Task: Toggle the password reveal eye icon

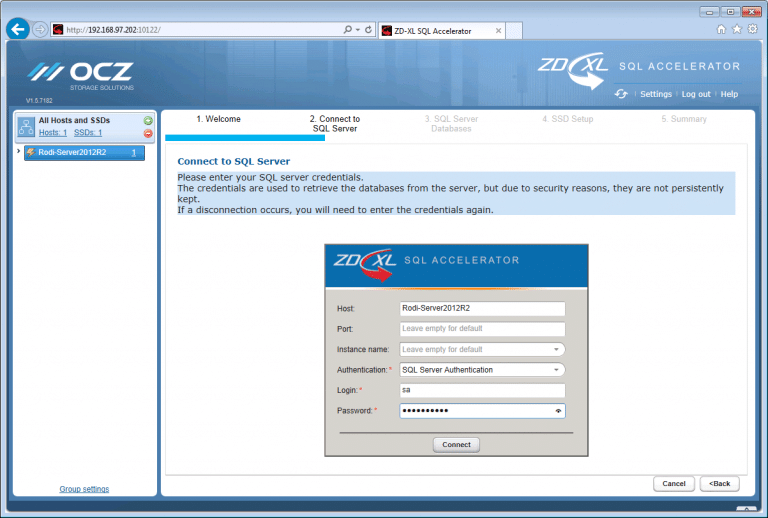Action: point(558,411)
